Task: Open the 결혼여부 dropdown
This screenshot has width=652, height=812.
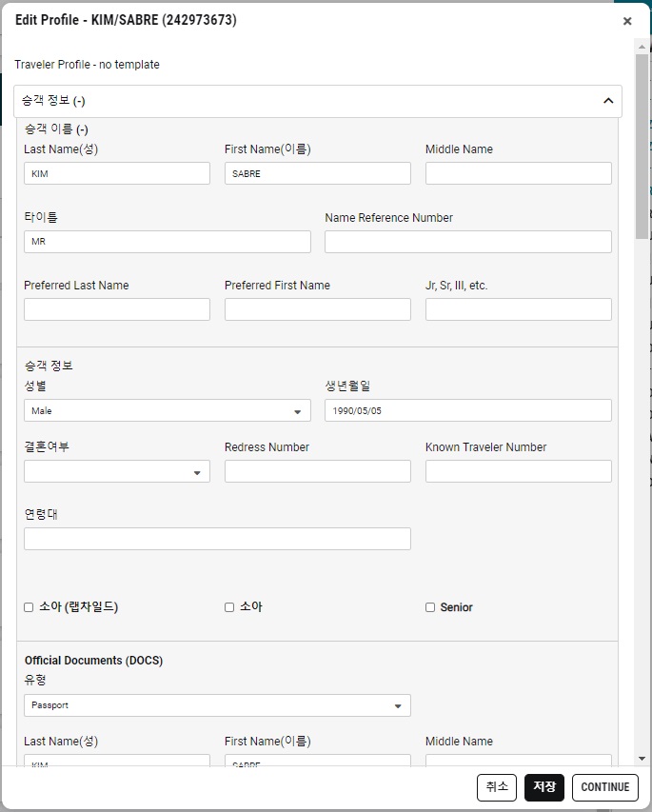Action: (117, 471)
